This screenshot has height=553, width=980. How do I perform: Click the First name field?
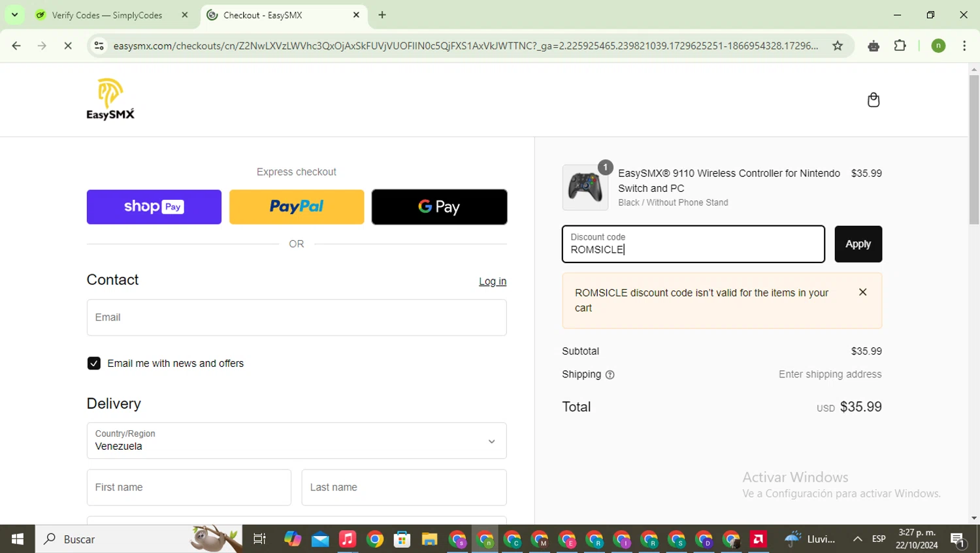click(189, 487)
